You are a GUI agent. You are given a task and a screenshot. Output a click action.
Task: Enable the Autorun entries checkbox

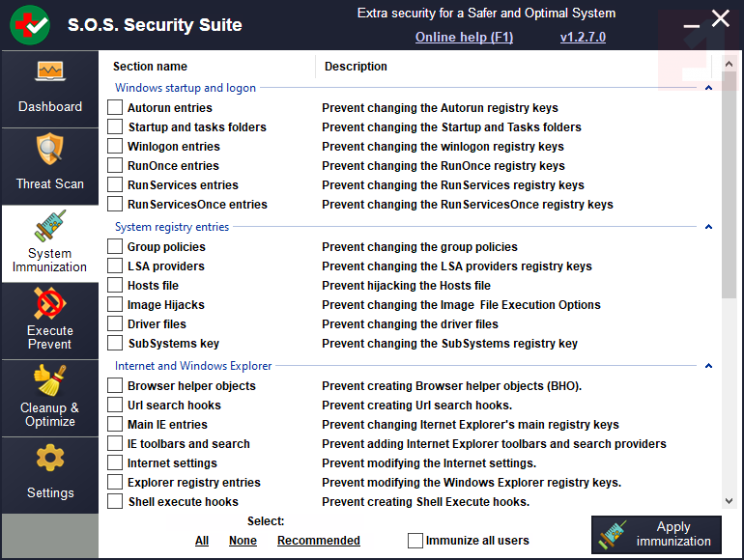click(x=116, y=108)
